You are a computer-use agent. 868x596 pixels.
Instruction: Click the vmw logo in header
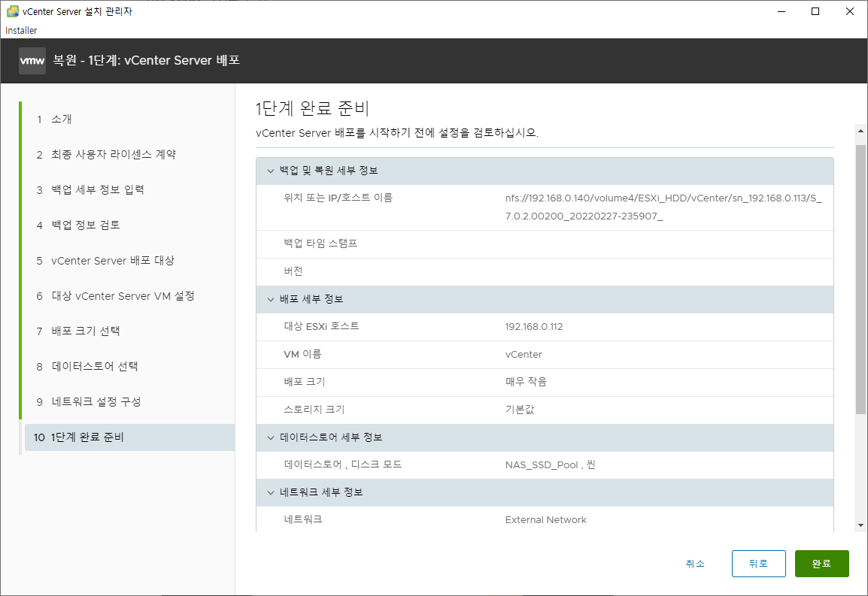tap(32, 61)
